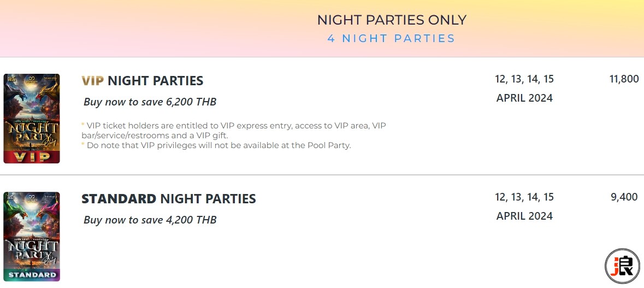Click APRIL 2024 in the Standard row
The width and height of the screenshot is (644, 288).
tap(524, 216)
